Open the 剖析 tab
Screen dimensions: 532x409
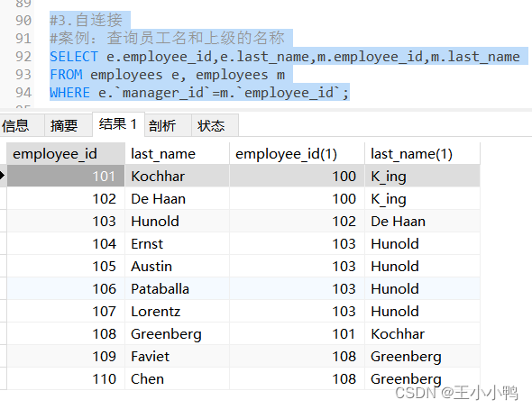coord(169,126)
